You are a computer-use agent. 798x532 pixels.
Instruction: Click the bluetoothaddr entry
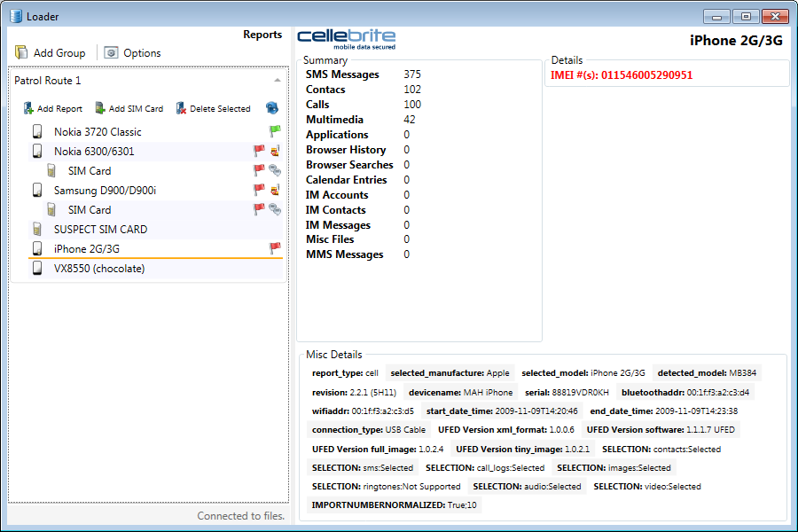pyautogui.click(x=685, y=393)
